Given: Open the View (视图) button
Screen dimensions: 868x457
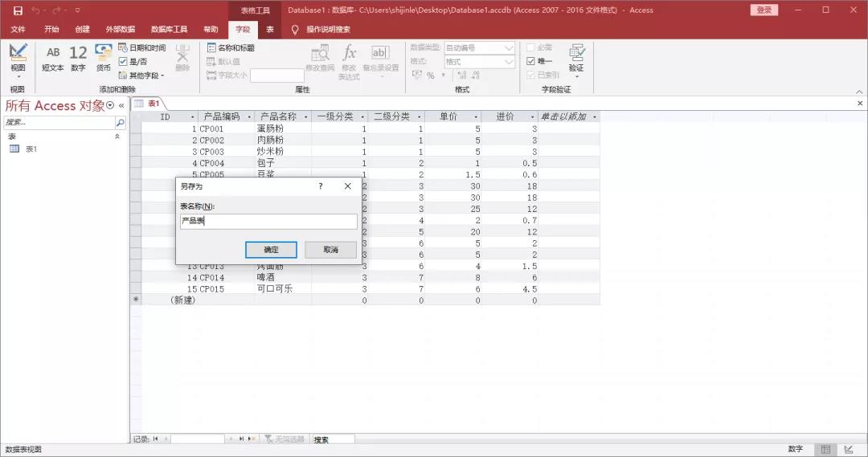Looking at the screenshot, I should click(18, 61).
